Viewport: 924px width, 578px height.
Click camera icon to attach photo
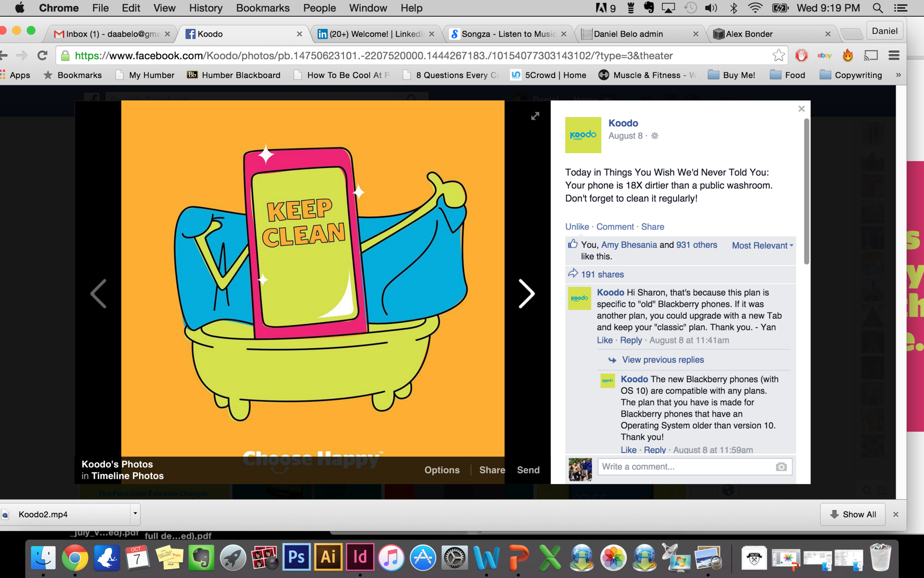[781, 467]
